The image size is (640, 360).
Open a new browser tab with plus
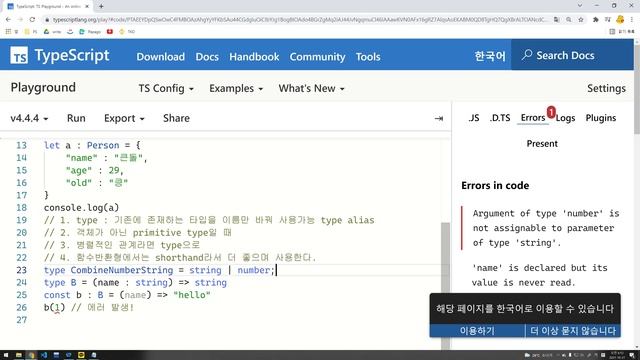(x=101, y=6)
